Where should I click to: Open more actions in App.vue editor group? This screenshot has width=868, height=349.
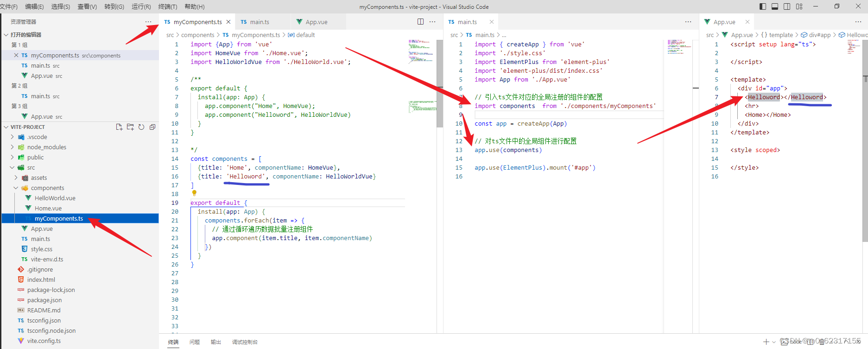pos(858,22)
